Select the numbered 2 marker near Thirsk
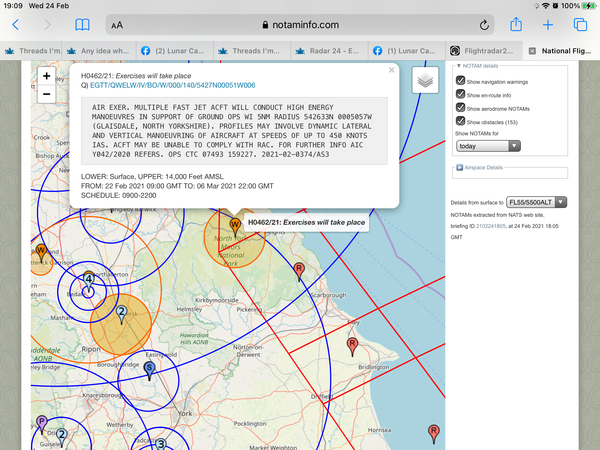Image resolution: width=600 pixels, height=450 pixels. pyautogui.click(x=122, y=314)
